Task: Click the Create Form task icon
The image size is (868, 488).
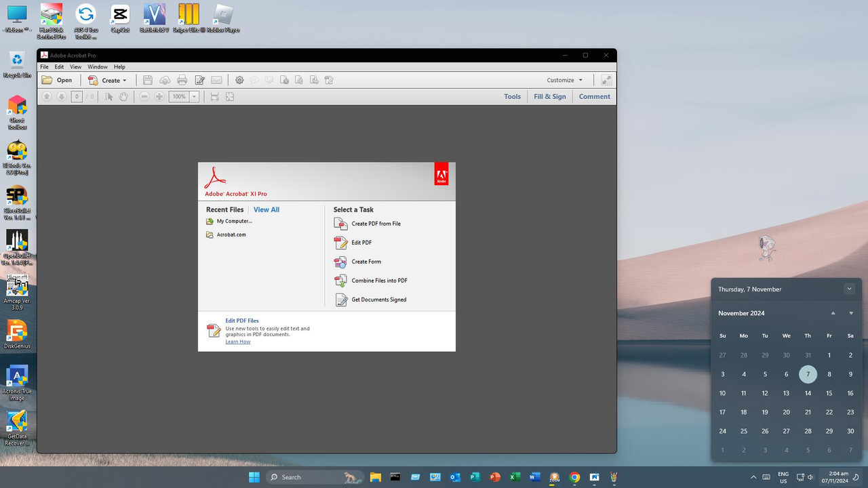Action: (x=340, y=262)
